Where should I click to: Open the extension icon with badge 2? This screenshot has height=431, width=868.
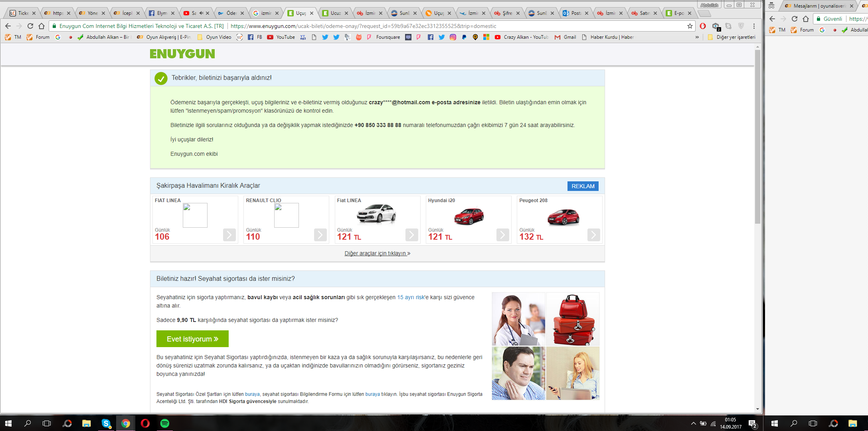click(x=716, y=26)
